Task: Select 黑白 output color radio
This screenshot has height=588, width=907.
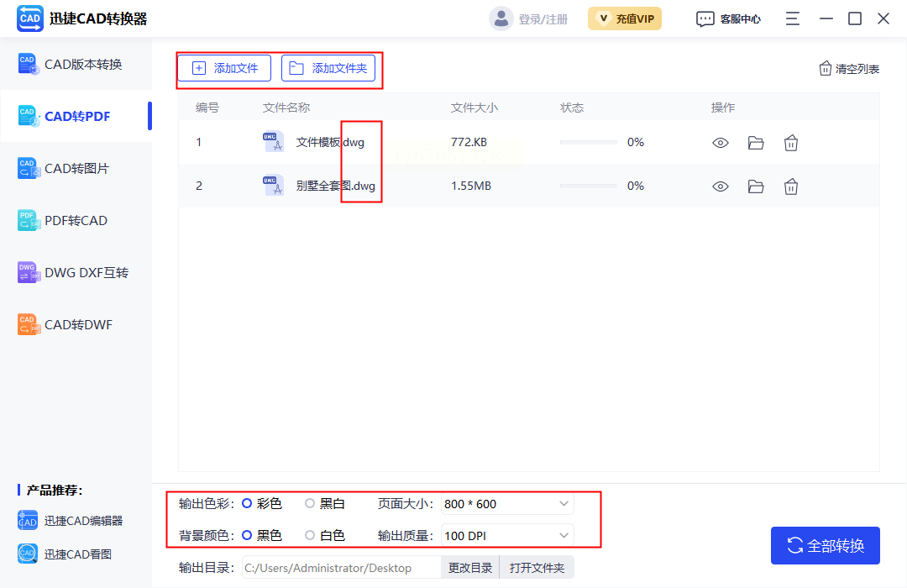Action: coord(310,503)
